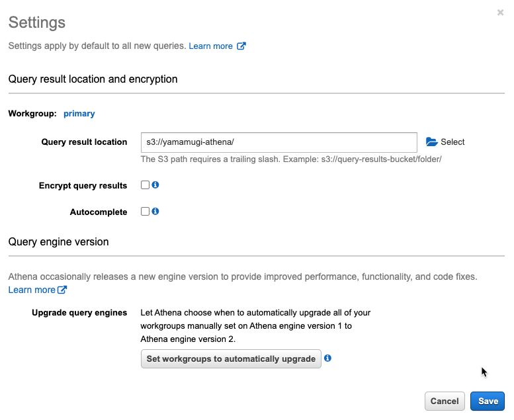
Task: Open the Learn more link under Settings
Action: coord(211,46)
